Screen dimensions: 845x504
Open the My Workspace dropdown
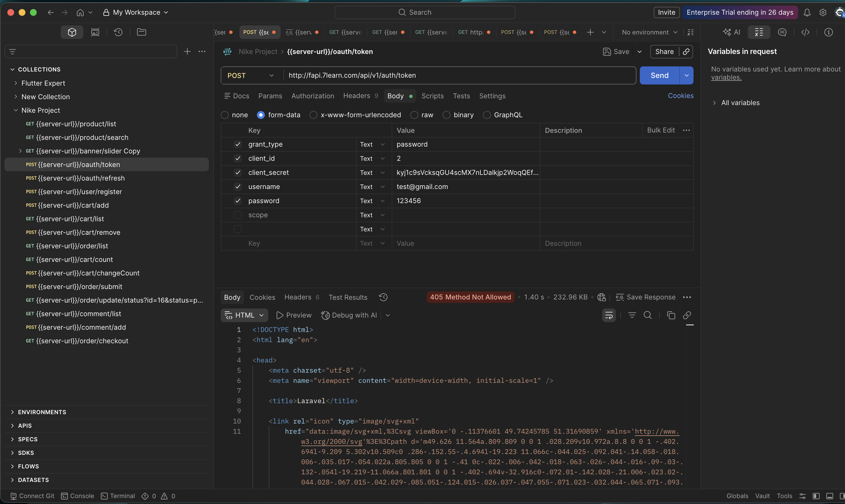point(136,12)
